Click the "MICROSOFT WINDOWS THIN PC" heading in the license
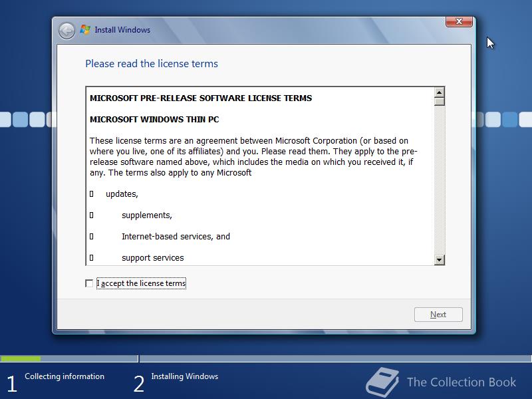The width and height of the screenshot is (532, 399). 154,120
